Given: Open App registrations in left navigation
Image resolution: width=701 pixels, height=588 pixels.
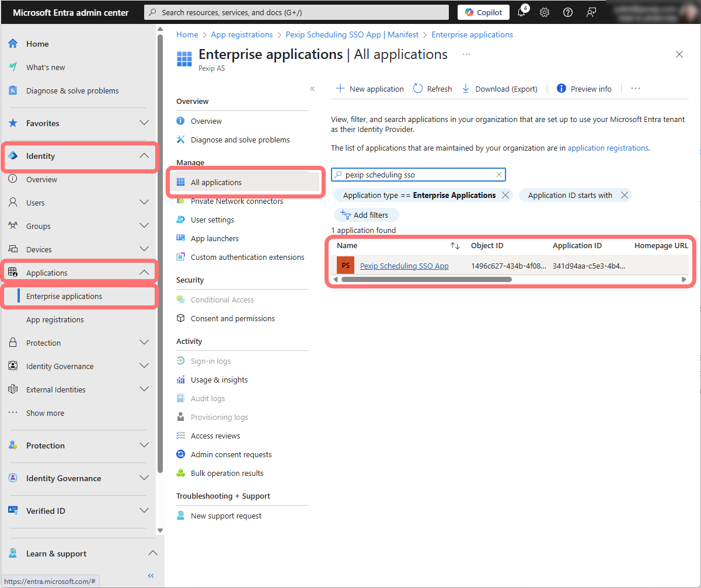Looking at the screenshot, I should pyautogui.click(x=55, y=319).
